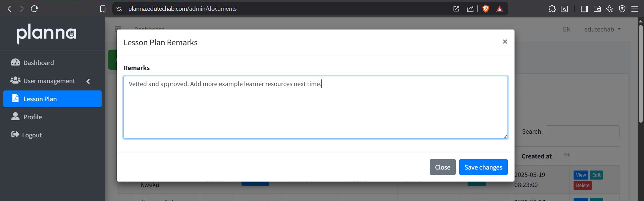
Task: Click the browser reload icon
Action: click(34, 9)
